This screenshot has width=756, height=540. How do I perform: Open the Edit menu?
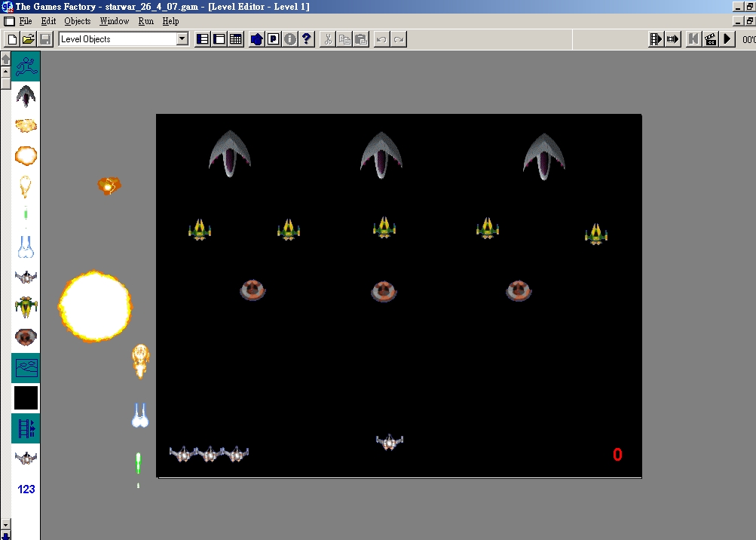(x=48, y=21)
